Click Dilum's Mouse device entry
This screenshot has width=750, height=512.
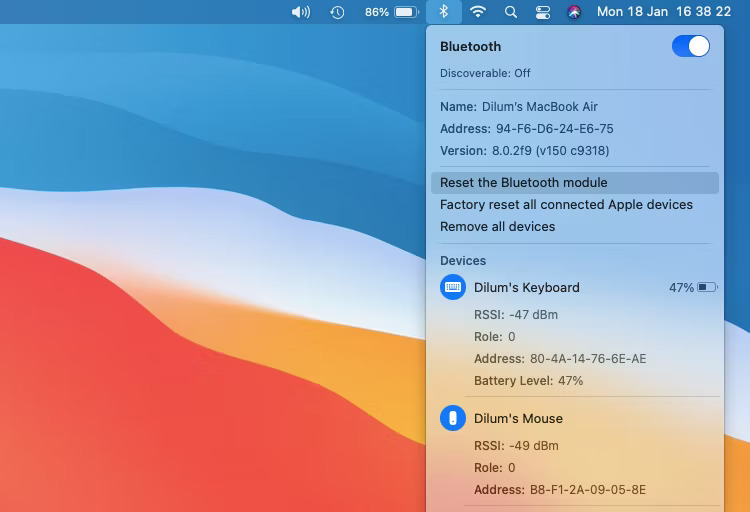point(518,418)
